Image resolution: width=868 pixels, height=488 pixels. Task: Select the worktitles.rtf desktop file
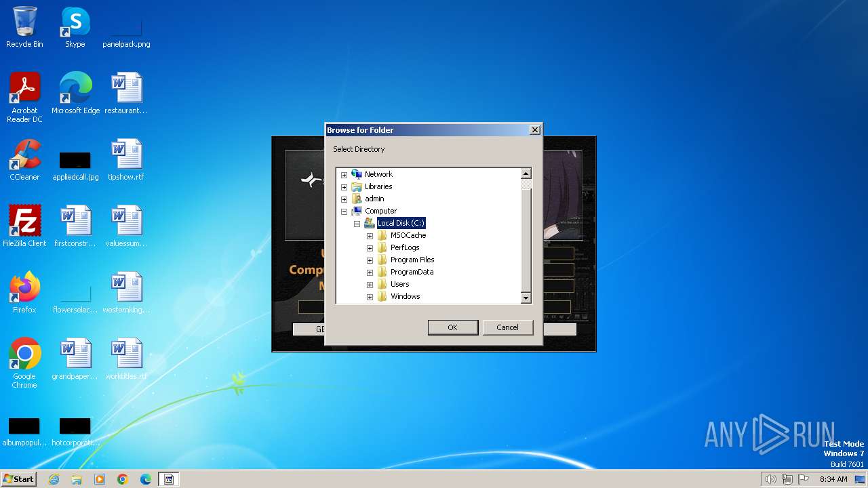point(126,359)
